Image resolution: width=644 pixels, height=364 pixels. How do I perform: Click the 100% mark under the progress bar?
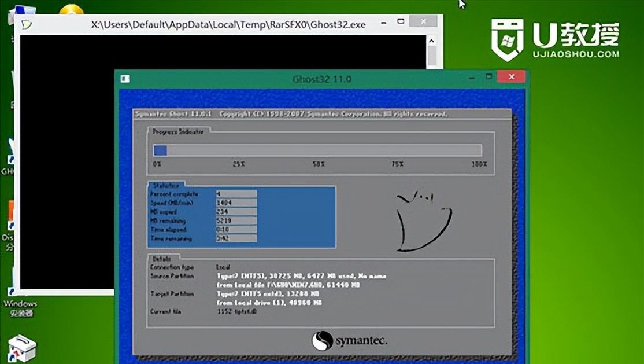[479, 164]
